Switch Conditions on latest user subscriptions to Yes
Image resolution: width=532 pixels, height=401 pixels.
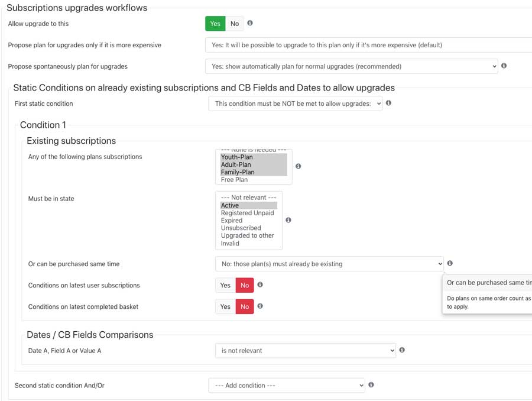point(225,286)
